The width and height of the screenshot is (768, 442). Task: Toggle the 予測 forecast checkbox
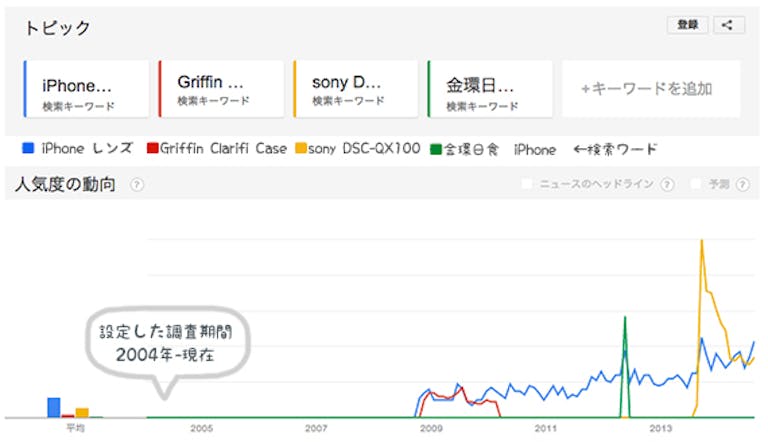(x=696, y=184)
